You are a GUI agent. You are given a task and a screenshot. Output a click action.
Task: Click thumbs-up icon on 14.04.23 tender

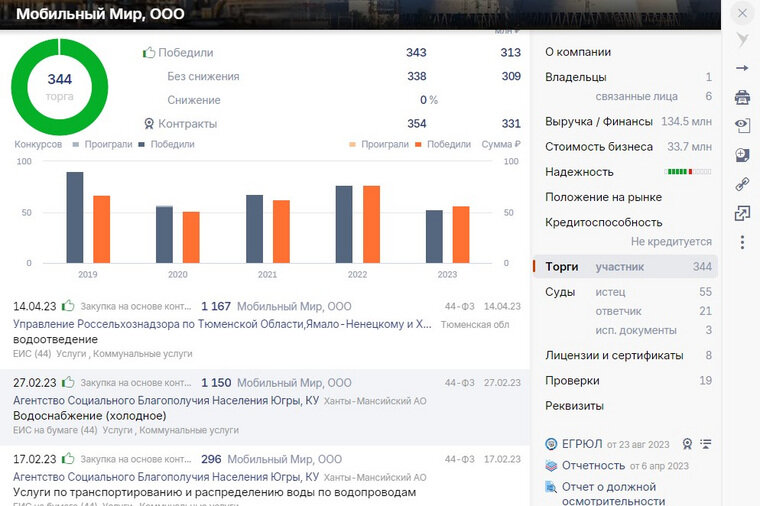click(68, 305)
